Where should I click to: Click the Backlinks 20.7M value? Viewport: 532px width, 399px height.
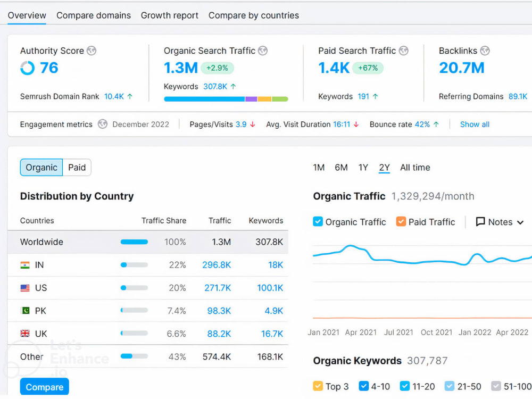tap(461, 68)
